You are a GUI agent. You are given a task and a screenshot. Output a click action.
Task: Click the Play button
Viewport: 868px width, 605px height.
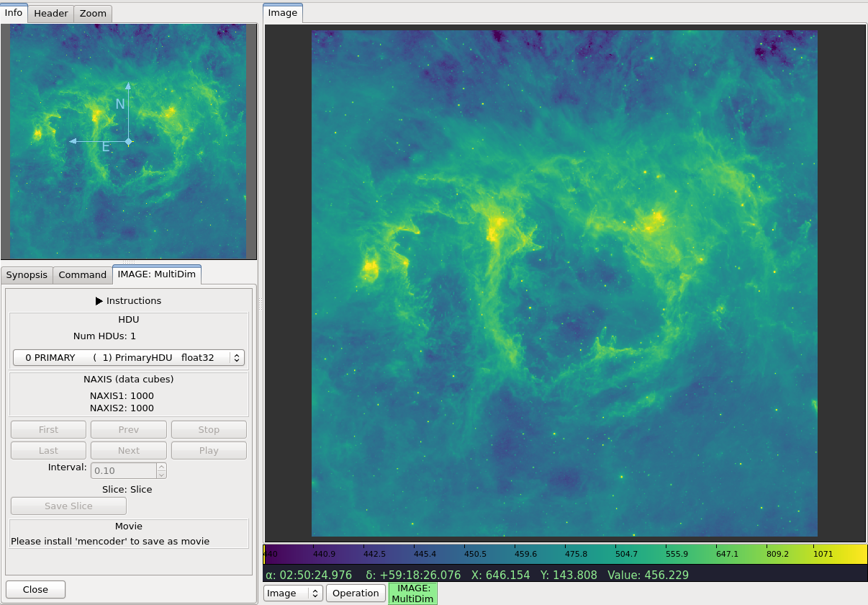(209, 450)
